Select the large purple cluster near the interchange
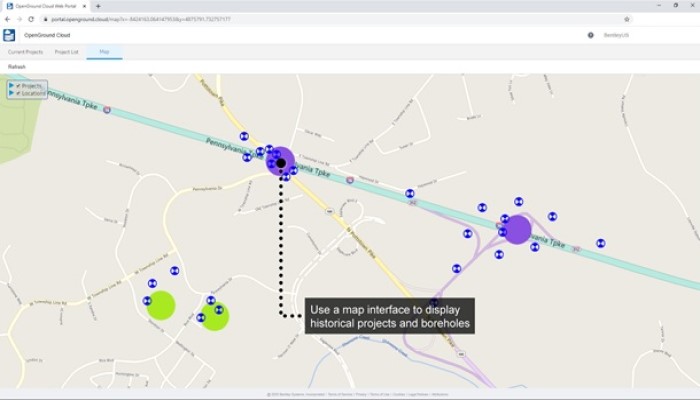The height and width of the screenshot is (400, 700). 517,230
